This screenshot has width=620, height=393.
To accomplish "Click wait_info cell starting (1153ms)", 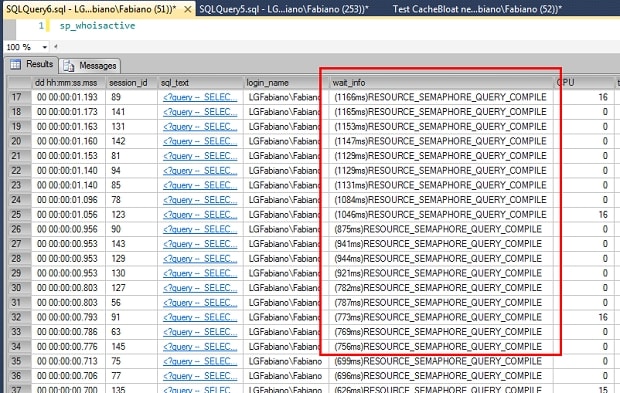I will tap(441, 127).
